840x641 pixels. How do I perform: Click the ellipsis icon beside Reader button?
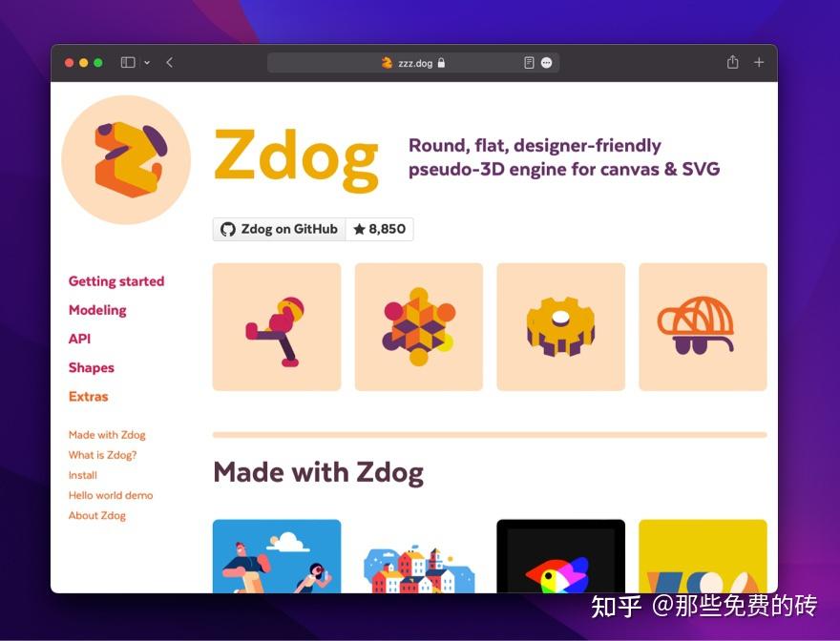547,62
